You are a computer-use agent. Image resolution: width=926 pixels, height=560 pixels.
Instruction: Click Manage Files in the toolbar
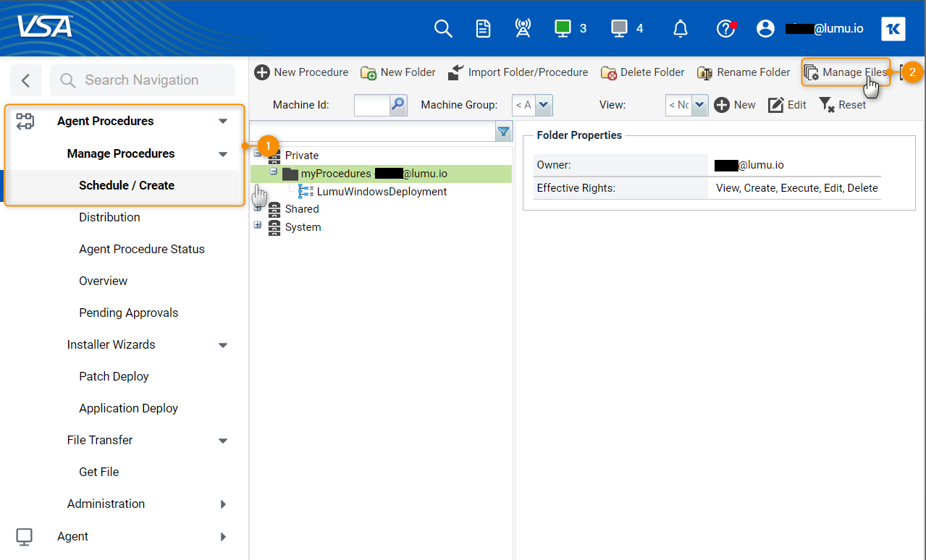click(x=846, y=72)
